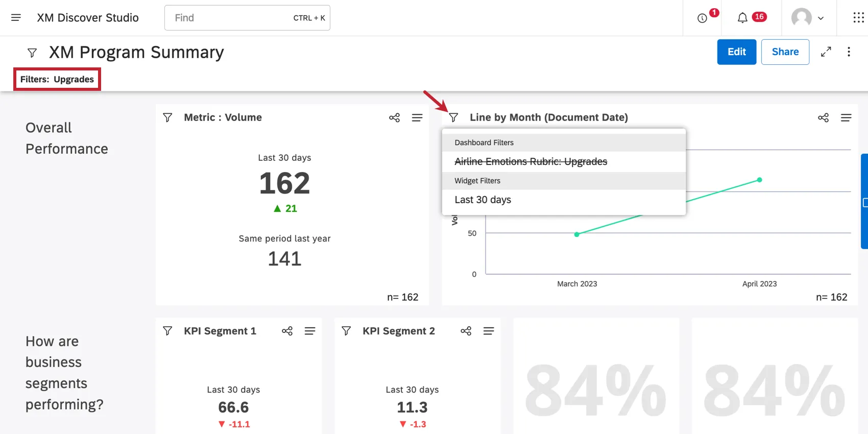
Task: Click the KPI Segment 1 filter icon
Action: (x=167, y=331)
